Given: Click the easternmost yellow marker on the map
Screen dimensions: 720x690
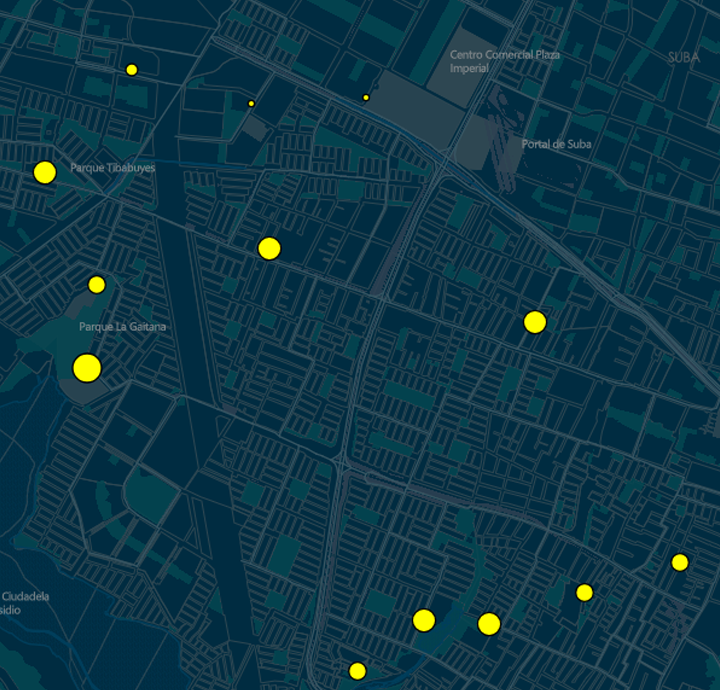Looking at the screenshot, I should 680,562.
